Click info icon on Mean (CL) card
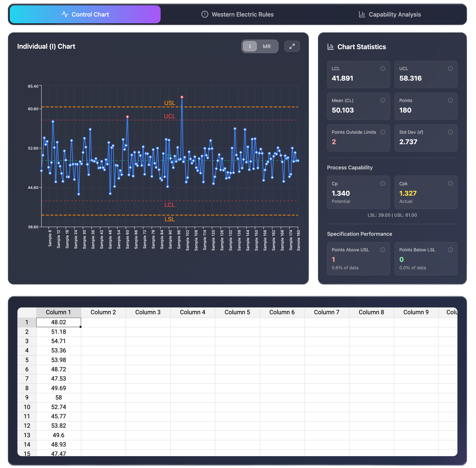The width and height of the screenshot is (476, 468). (382, 100)
